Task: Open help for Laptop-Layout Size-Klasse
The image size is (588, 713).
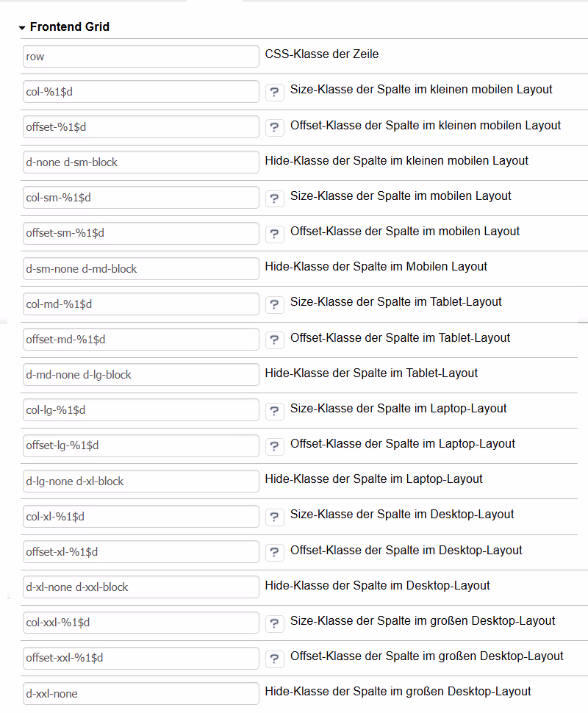Action: [275, 411]
